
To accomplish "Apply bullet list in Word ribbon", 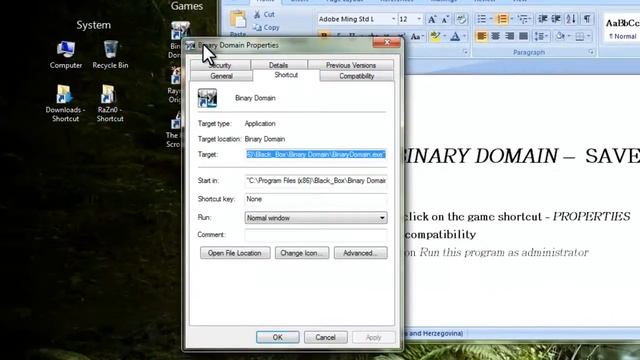I will pos(482,19).
